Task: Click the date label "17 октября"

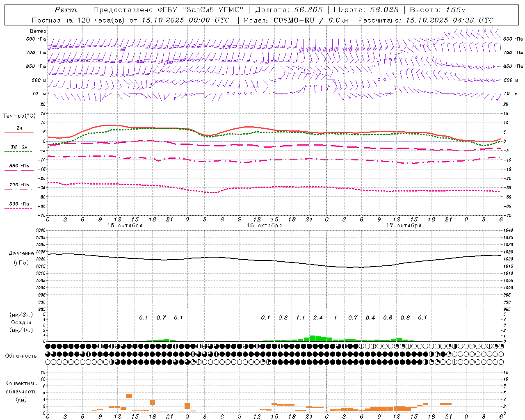Action: pos(404,226)
